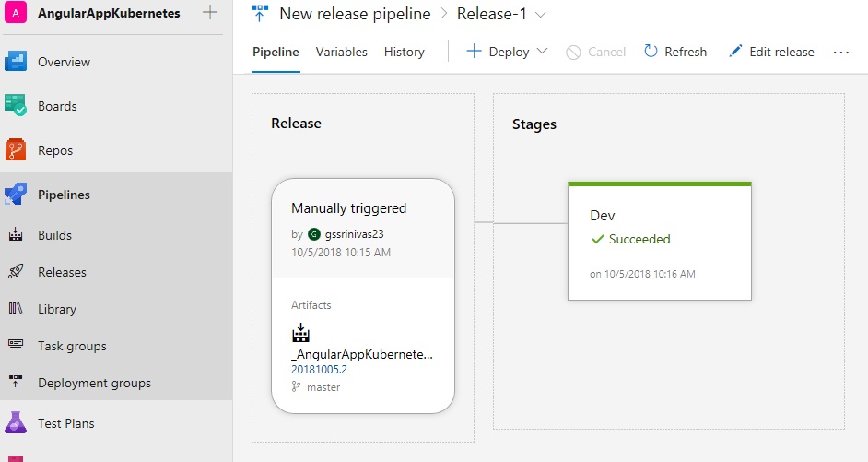Go to Builds under Pipelines
This screenshot has height=462, width=868.
[54, 235]
